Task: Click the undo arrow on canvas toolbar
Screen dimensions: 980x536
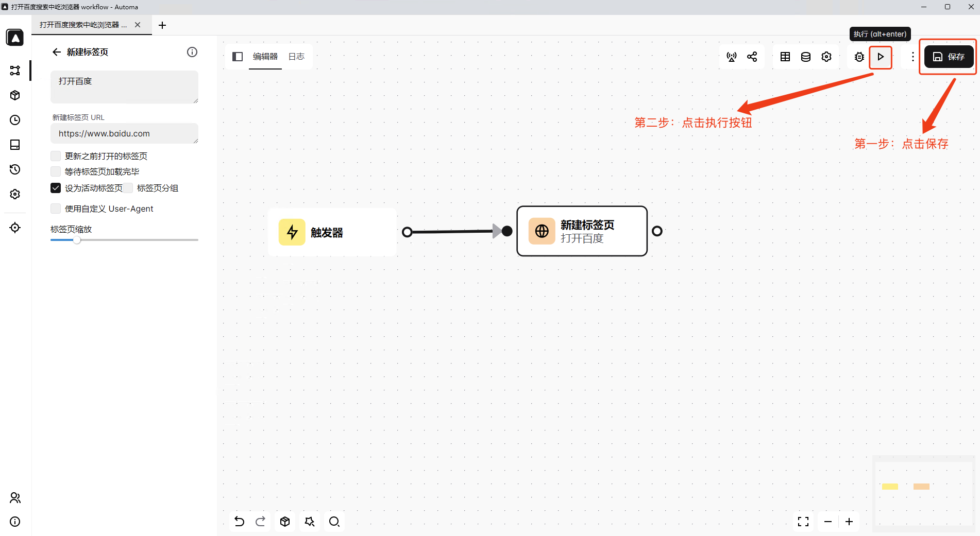Action: (239, 522)
